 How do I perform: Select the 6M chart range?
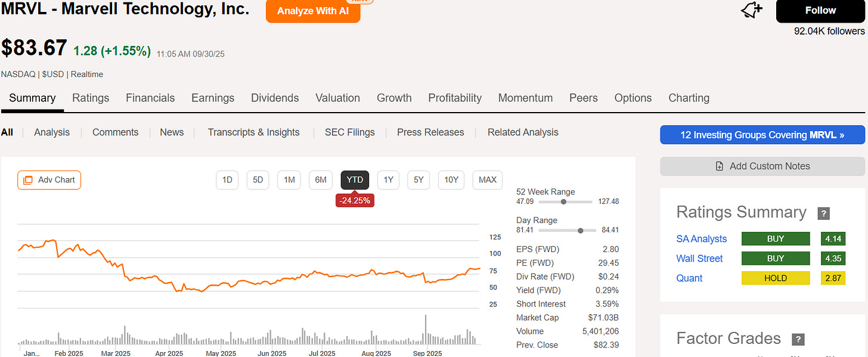(x=321, y=180)
